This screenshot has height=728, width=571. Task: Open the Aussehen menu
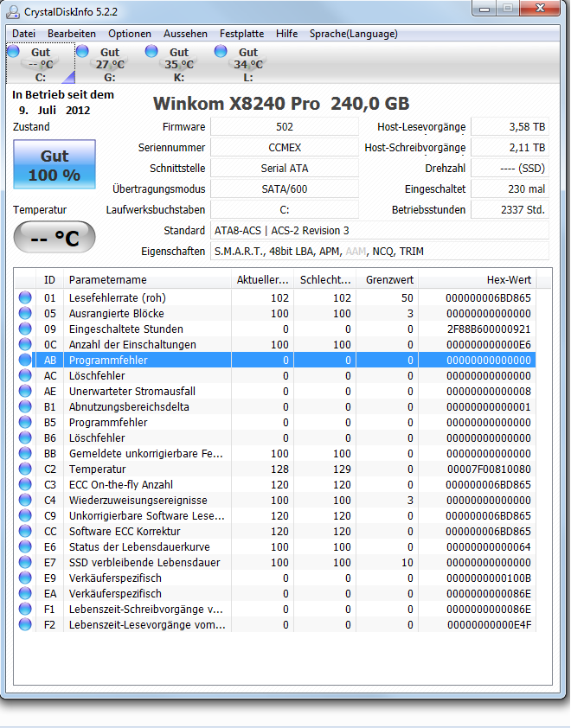pyautogui.click(x=185, y=34)
